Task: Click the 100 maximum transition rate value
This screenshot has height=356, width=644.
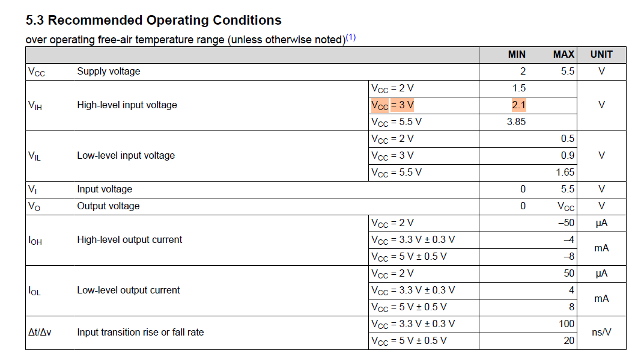Action: coord(567,324)
